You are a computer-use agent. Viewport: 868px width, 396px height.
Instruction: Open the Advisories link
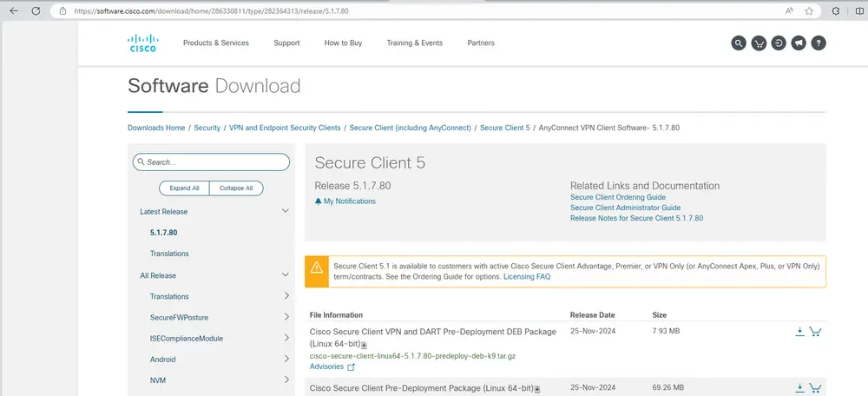click(326, 366)
